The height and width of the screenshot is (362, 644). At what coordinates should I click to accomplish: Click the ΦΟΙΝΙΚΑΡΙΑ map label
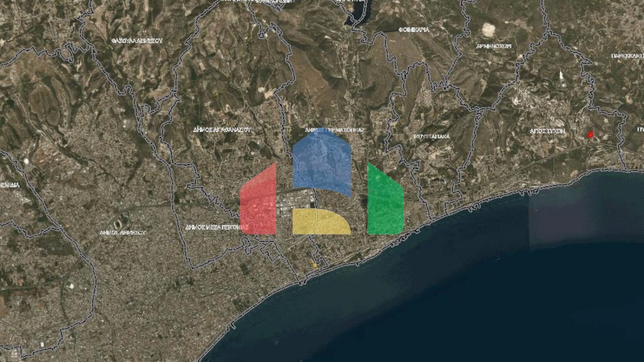(414, 30)
